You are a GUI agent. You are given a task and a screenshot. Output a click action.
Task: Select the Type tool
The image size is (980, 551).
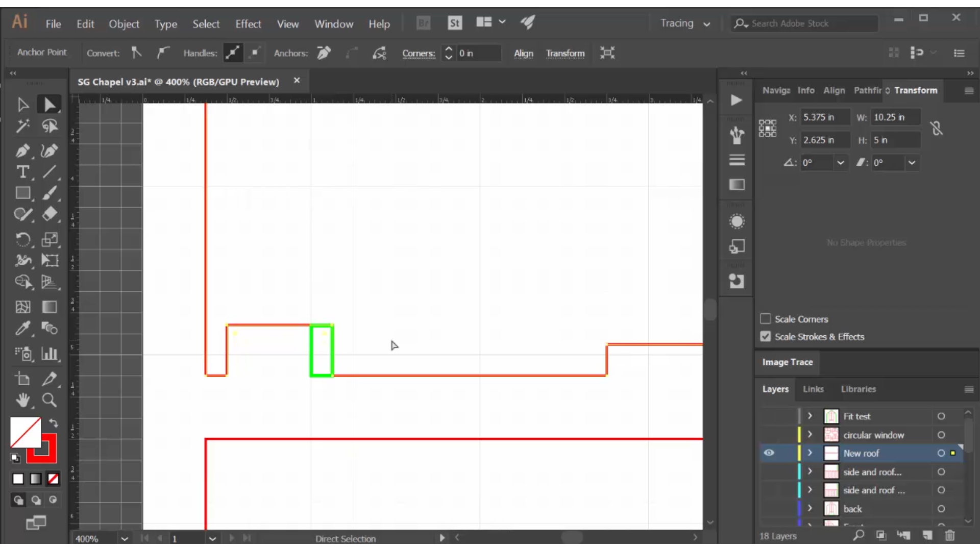(23, 172)
